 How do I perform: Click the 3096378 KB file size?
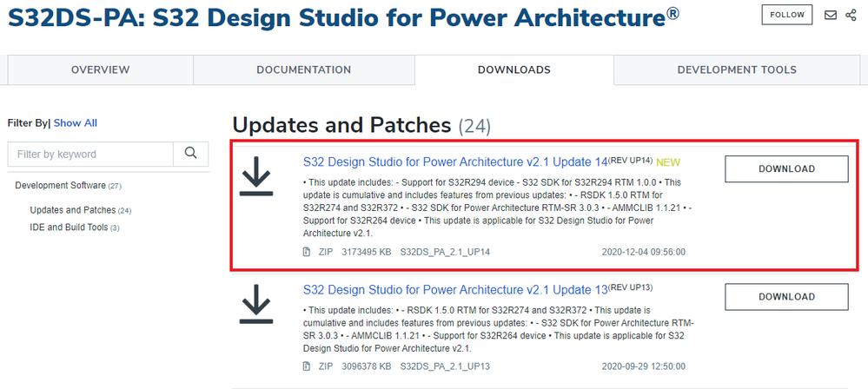tap(367, 366)
